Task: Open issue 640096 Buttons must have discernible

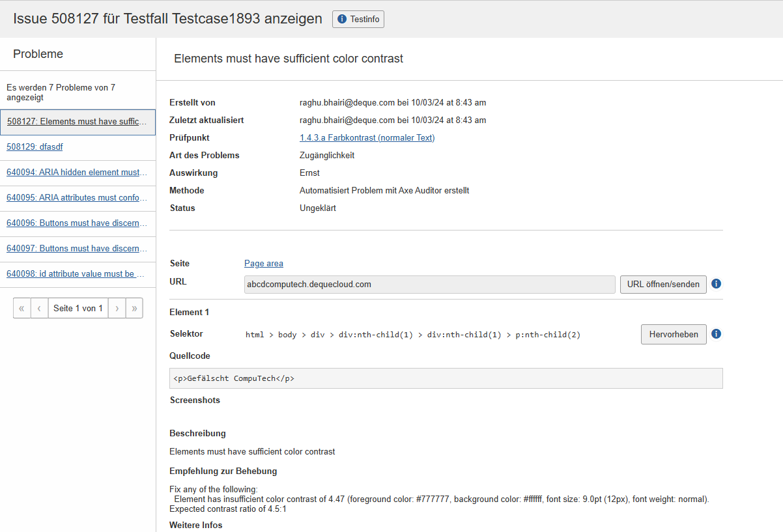Action: 77,223
